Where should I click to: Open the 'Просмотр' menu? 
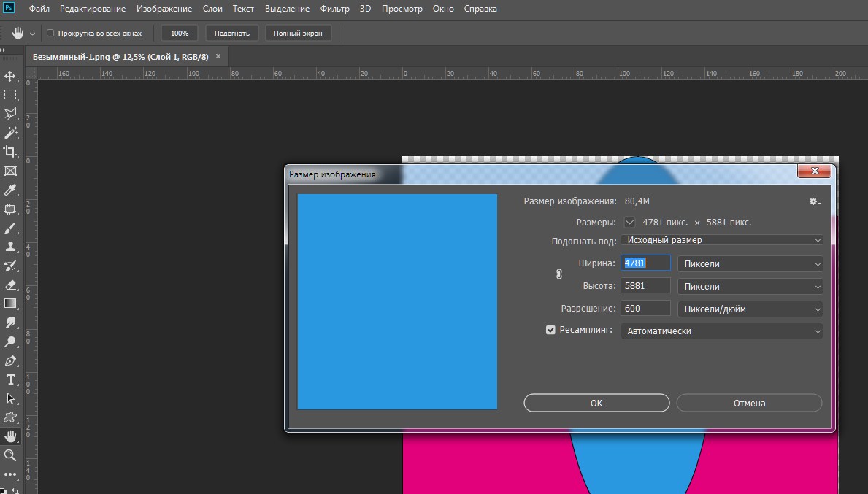click(402, 9)
